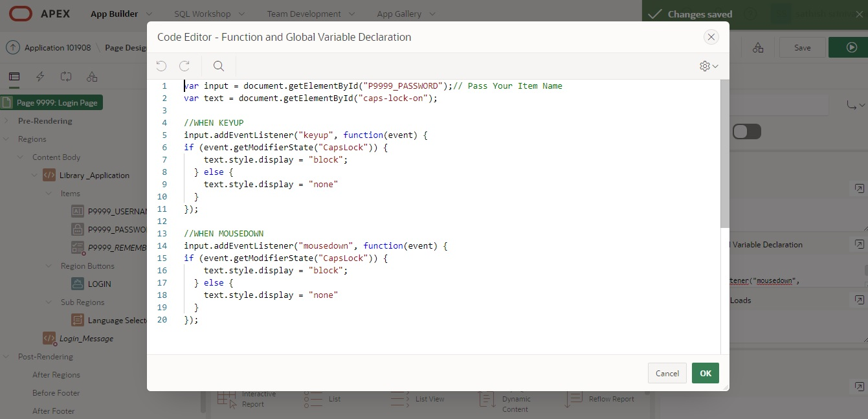Click code line 2 with "caps-lock-on"
This screenshot has height=419, width=868.
pyautogui.click(x=311, y=98)
